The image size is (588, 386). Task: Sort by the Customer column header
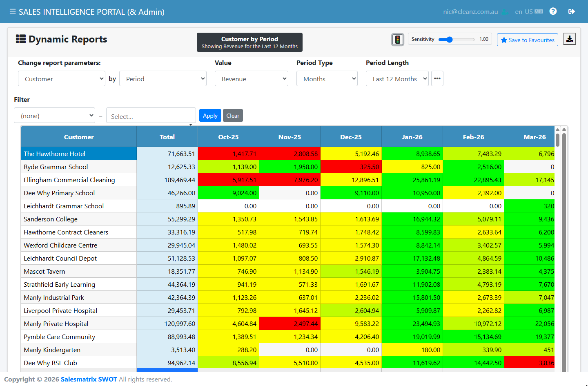point(79,137)
